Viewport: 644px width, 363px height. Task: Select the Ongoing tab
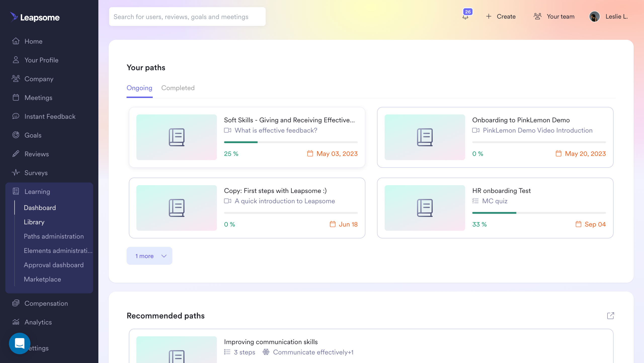139,88
